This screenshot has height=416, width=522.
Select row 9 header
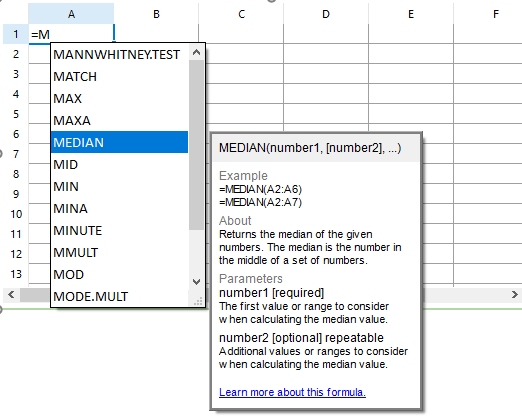coord(16,194)
